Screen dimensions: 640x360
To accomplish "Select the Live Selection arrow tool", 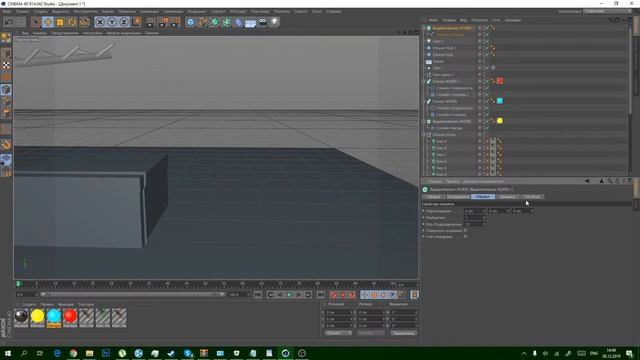I will click(x=36, y=22).
